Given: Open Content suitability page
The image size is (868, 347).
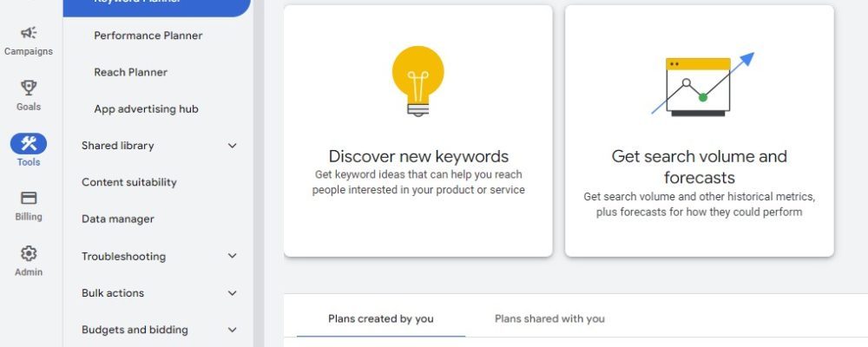Looking at the screenshot, I should [129, 182].
